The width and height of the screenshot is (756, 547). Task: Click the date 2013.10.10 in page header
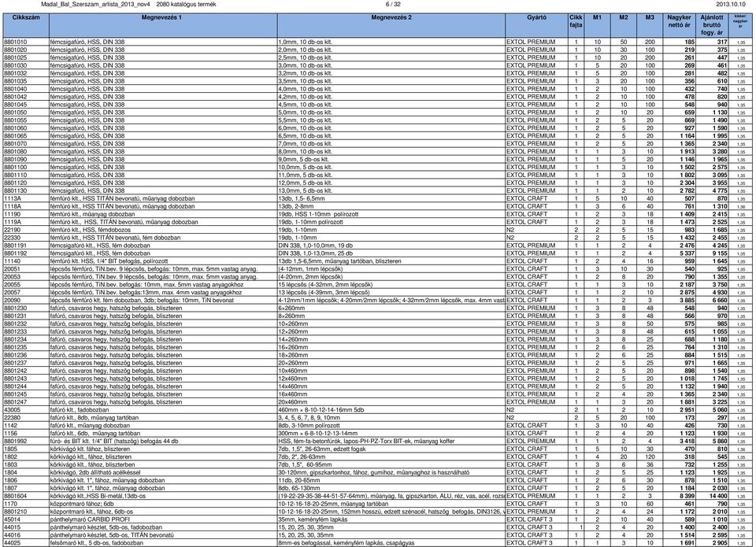[x=731, y=5]
